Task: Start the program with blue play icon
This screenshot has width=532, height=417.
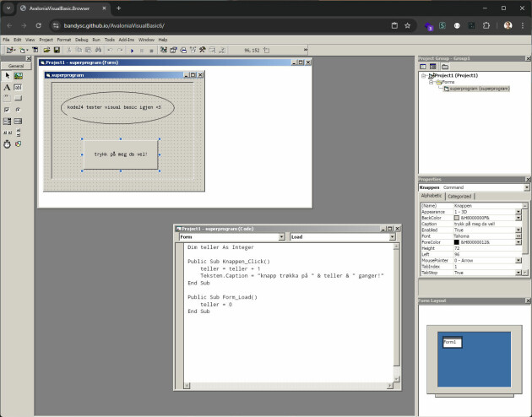Action: (132, 51)
